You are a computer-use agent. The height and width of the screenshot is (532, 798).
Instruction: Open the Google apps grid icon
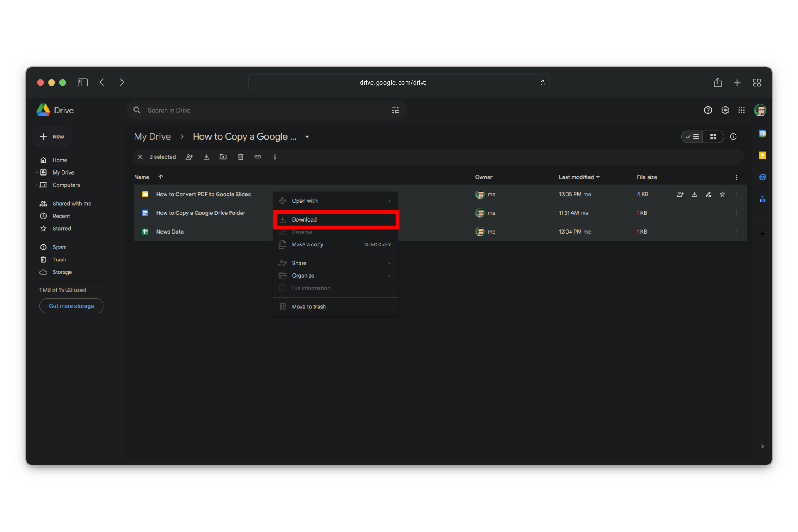pos(741,110)
